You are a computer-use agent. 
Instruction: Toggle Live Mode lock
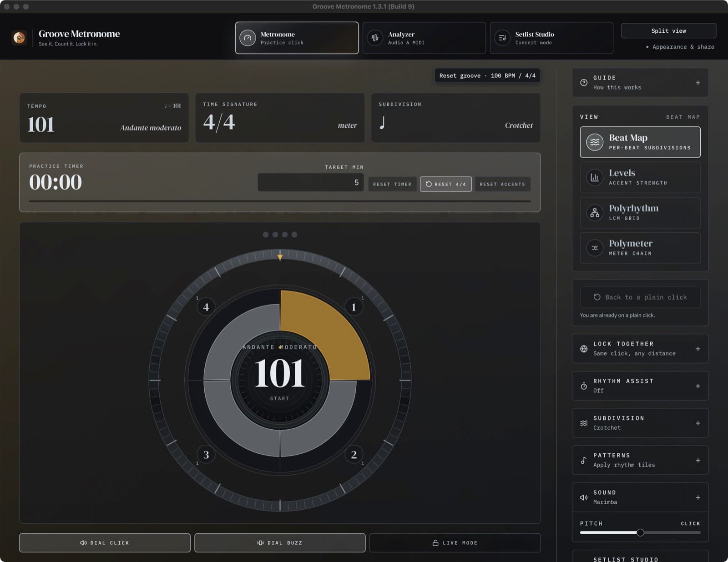pyautogui.click(x=455, y=543)
